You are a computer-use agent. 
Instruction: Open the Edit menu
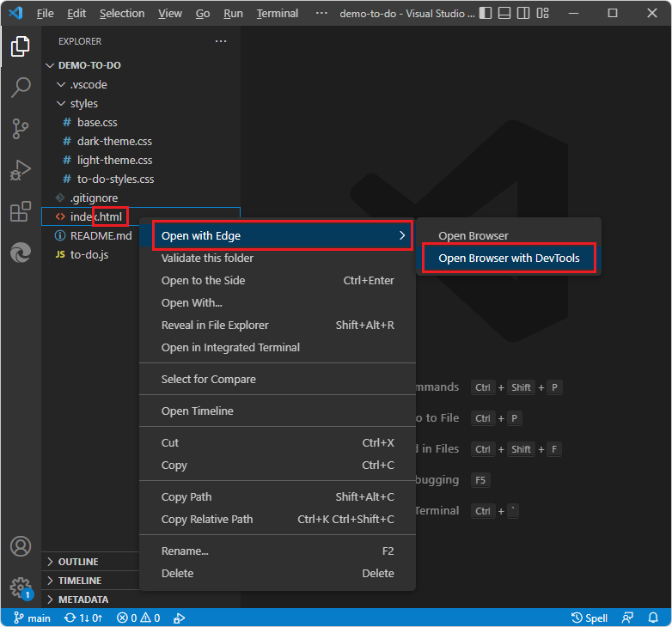[76, 13]
